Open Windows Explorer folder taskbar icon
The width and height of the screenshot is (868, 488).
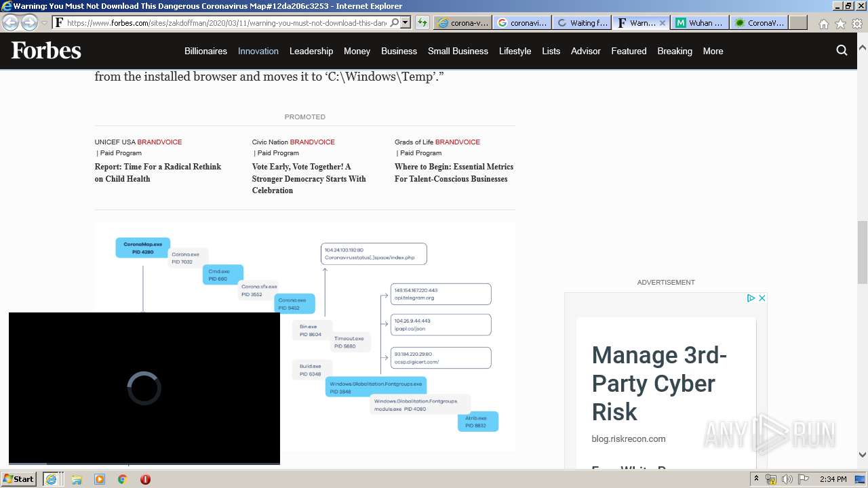click(x=77, y=479)
